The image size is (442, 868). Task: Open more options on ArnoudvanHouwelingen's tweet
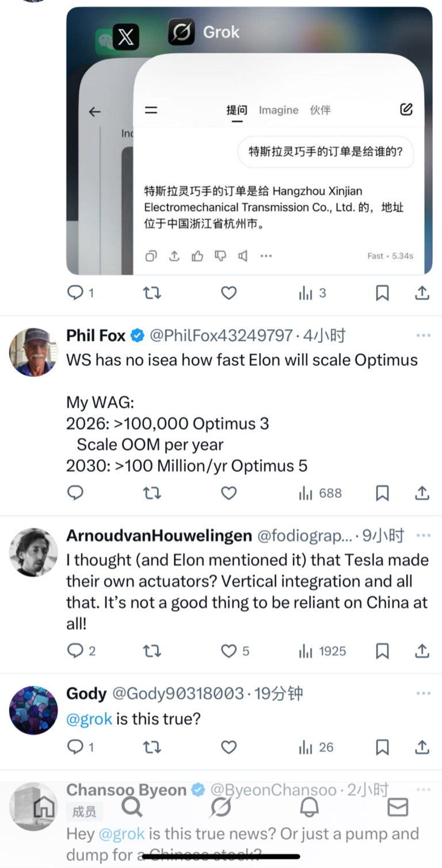[x=423, y=536]
